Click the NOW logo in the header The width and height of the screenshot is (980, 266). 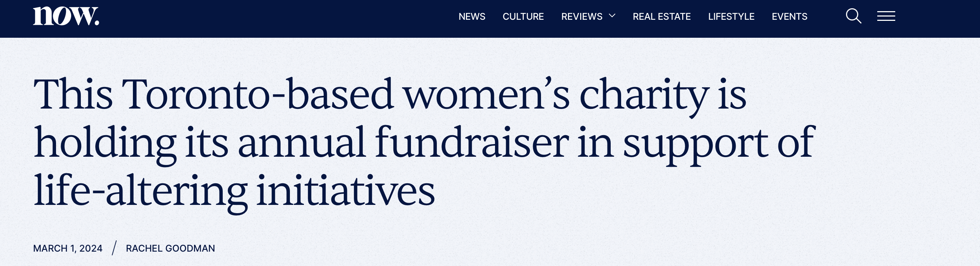66,17
